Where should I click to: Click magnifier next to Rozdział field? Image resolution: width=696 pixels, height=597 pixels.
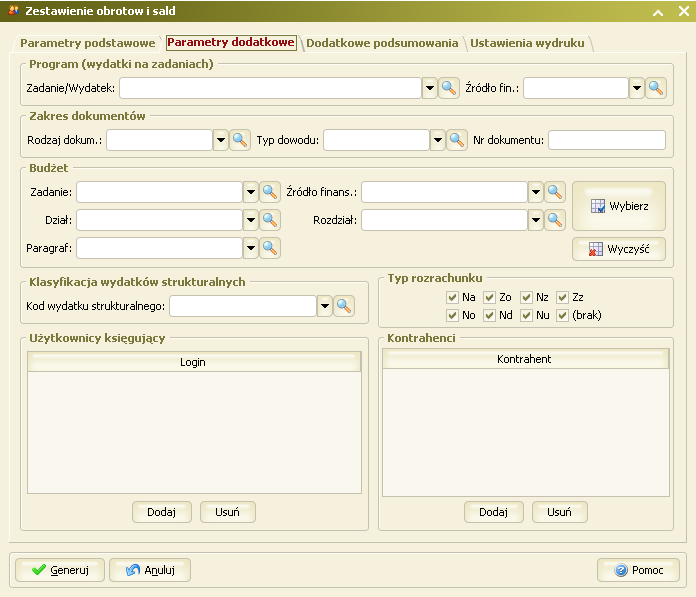point(555,220)
